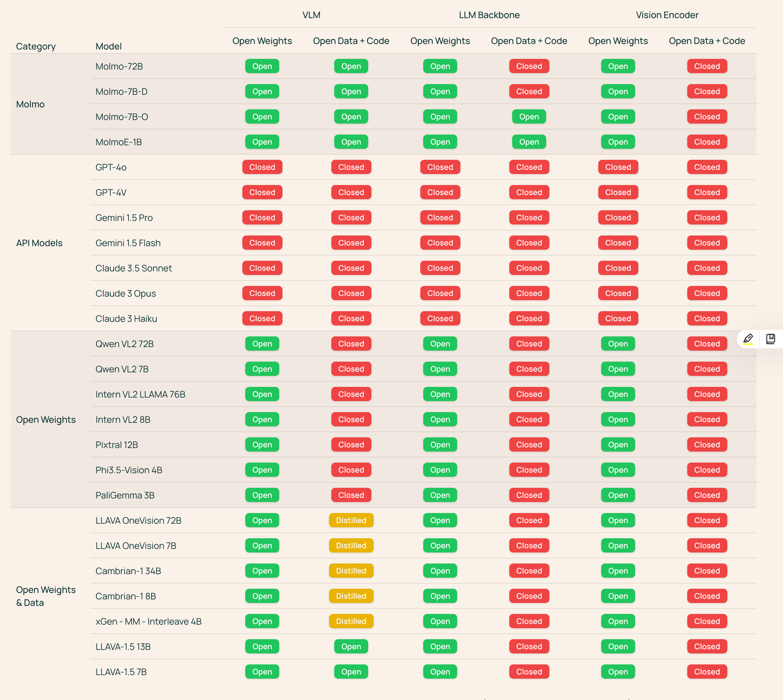Select the Gemini 1.5 Flash model name
Image resolution: width=783 pixels, height=700 pixels.
click(x=128, y=243)
